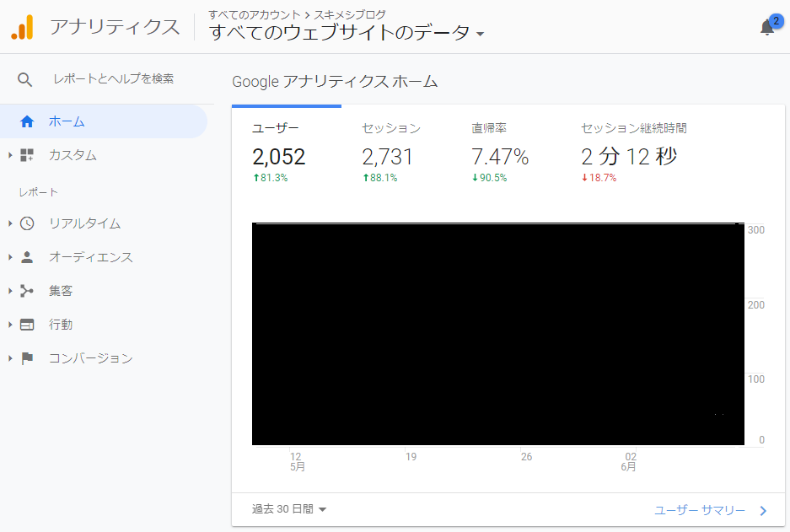Expand the 行動 reports arrow
The height and width of the screenshot is (532, 790).
point(10,325)
